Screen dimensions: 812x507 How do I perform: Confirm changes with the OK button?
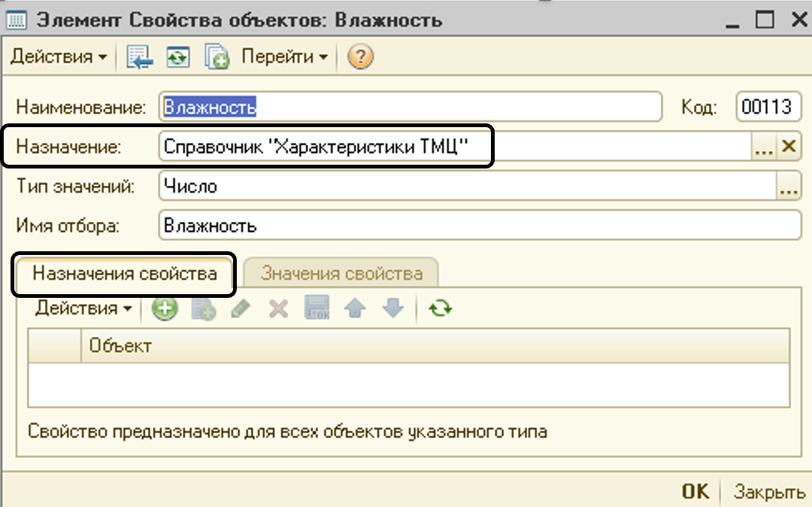[694, 490]
